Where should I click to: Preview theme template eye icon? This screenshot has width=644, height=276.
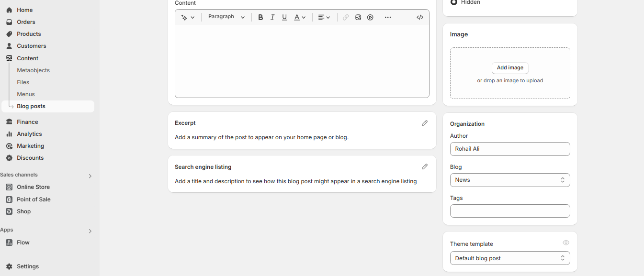click(566, 243)
